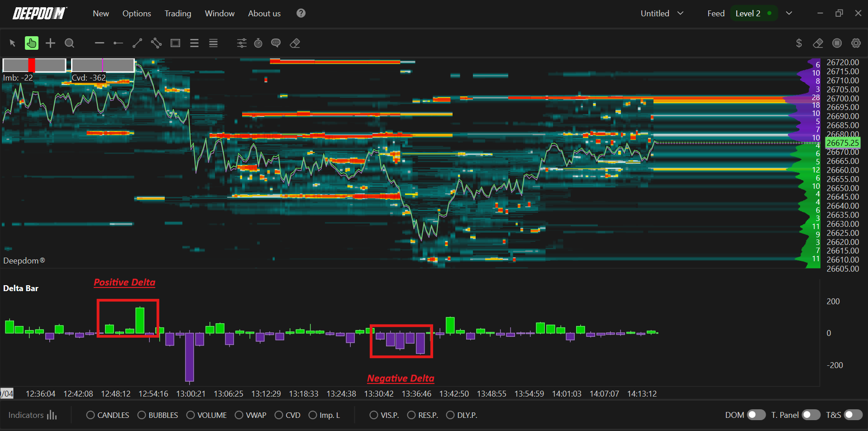Add a comment speech bubble annotation
This screenshot has height=431, width=868.
point(276,43)
